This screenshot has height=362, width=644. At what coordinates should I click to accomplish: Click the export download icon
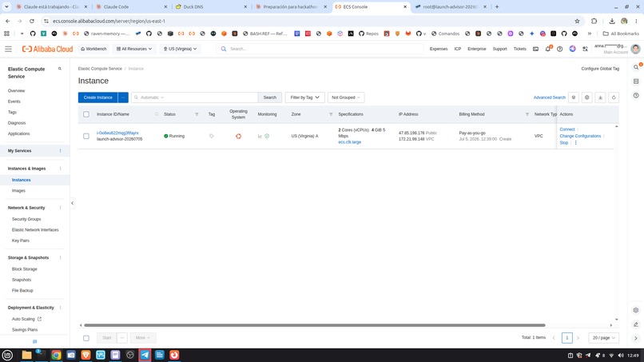[600, 97]
